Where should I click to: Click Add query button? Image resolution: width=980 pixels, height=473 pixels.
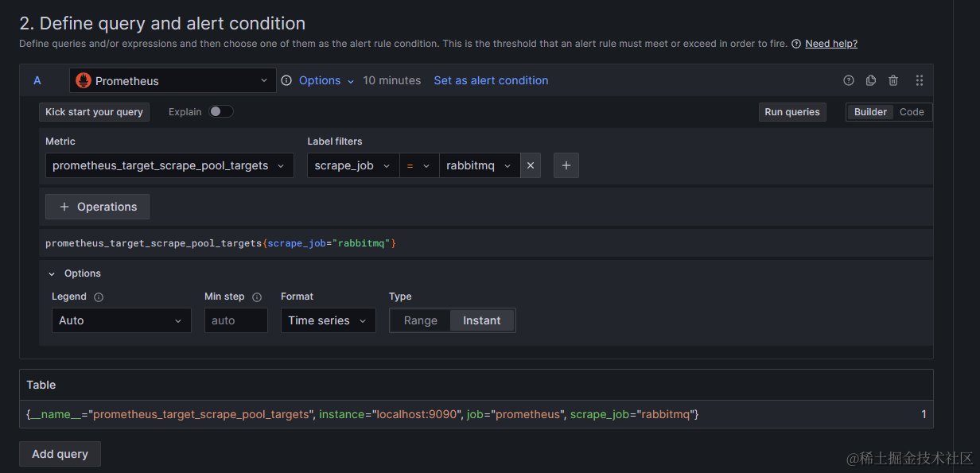[x=60, y=454]
